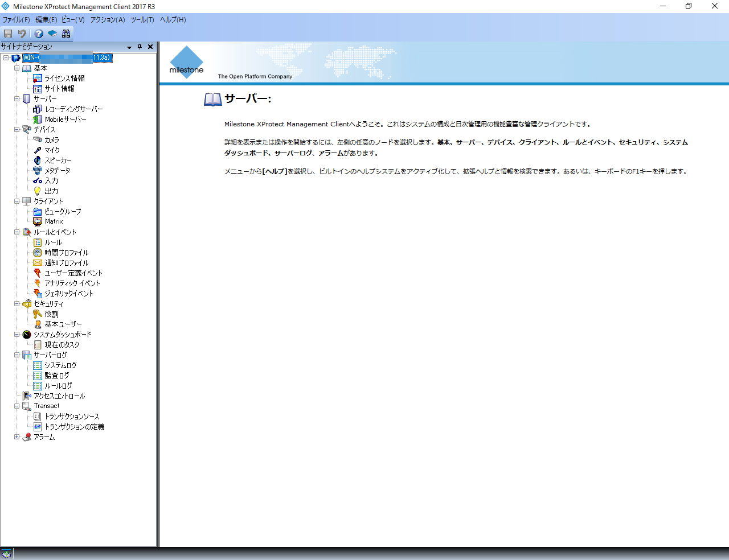Select the アクセスコントロール icon
The height and width of the screenshot is (560, 729).
[27, 396]
